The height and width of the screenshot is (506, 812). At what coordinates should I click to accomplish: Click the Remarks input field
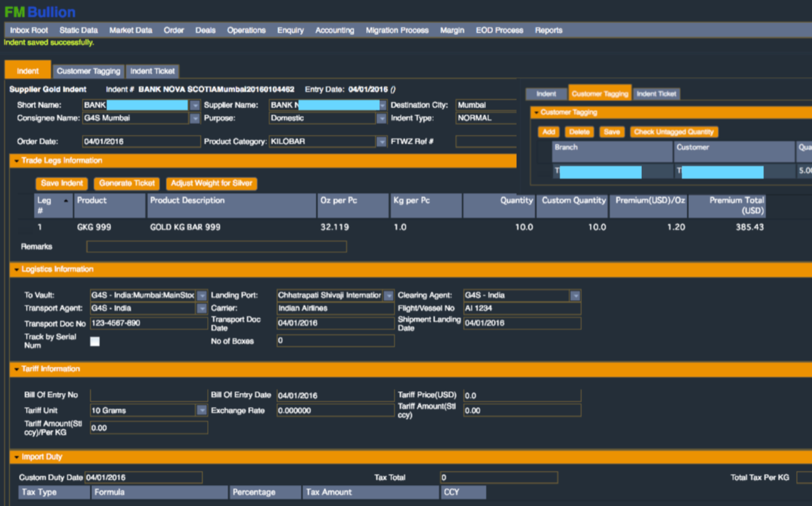216,247
